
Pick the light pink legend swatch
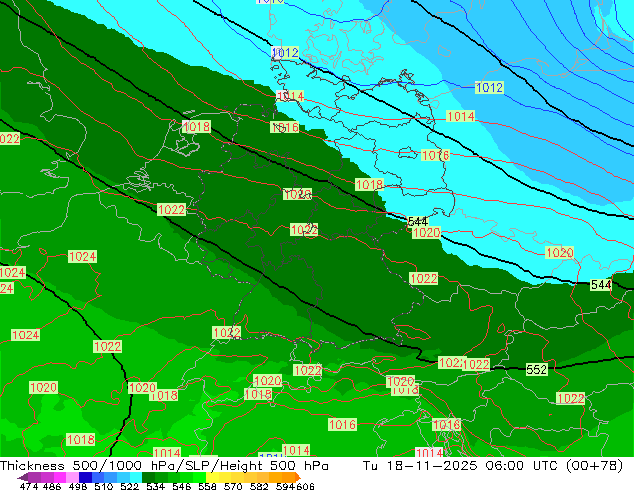[x=72, y=477]
